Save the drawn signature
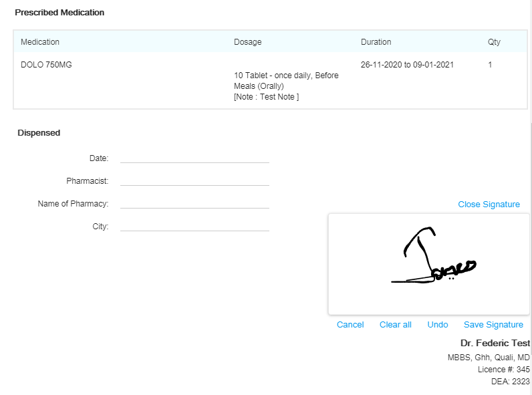 [x=493, y=325]
